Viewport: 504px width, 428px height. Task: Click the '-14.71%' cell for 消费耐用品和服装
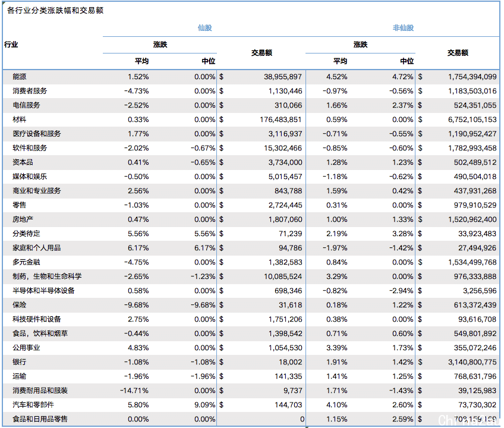pyautogui.click(x=134, y=391)
